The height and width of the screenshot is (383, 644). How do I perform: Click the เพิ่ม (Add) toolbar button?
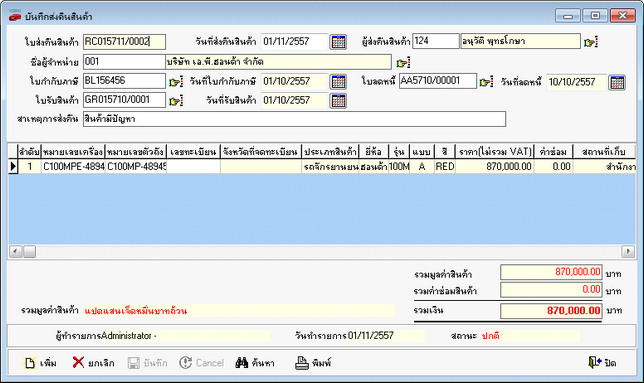tap(40, 363)
